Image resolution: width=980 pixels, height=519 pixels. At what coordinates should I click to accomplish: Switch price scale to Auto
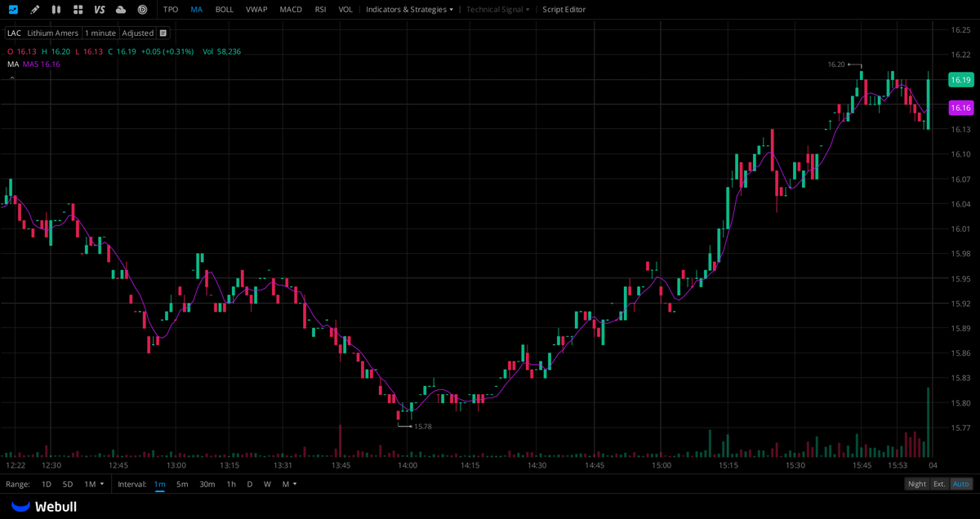961,484
